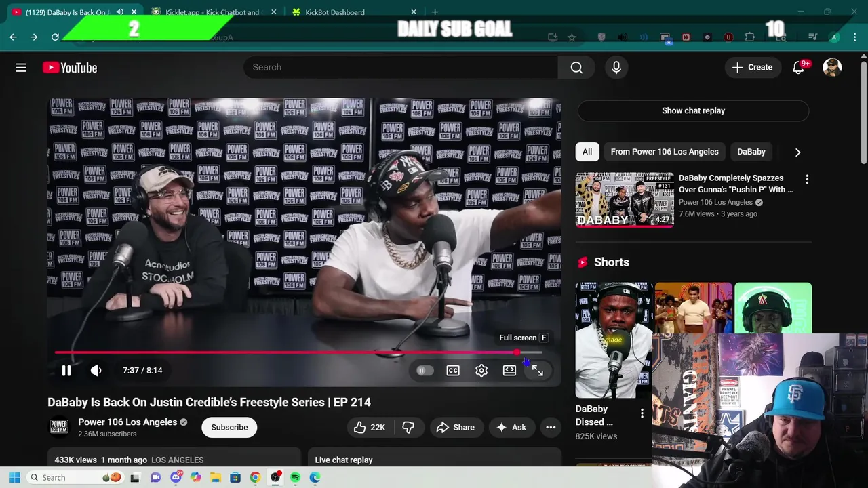Image resolution: width=868 pixels, height=488 pixels.
Task: Open Spotify from the taskbar
Action: 295,478
